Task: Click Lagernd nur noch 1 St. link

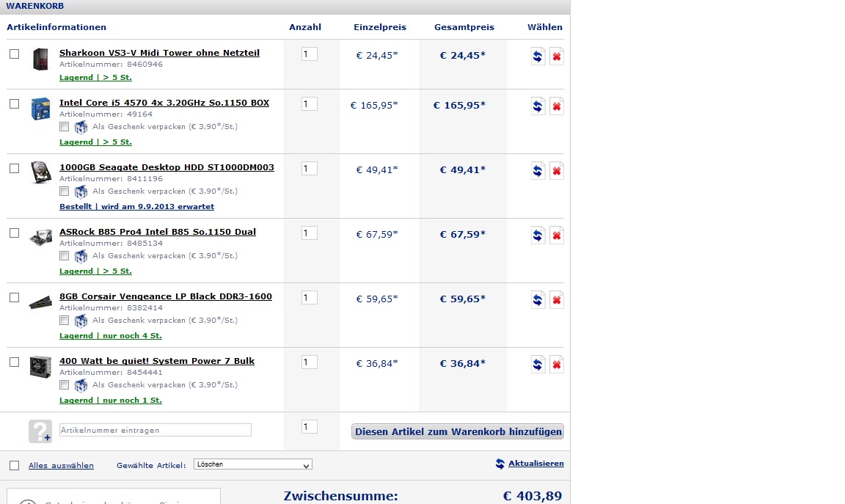Action: (111, 401)
